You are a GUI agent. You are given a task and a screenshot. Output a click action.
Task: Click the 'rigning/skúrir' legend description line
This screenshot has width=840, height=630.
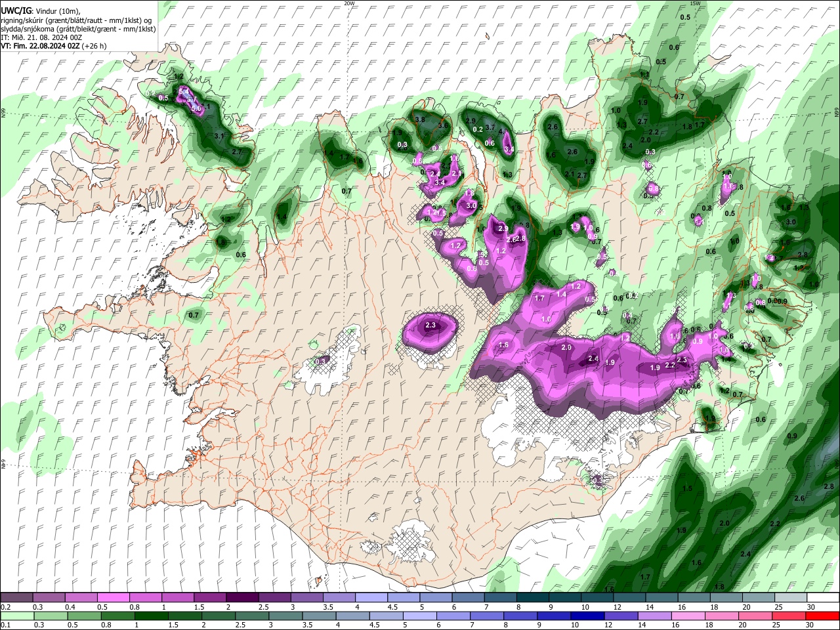pos(76,20)
